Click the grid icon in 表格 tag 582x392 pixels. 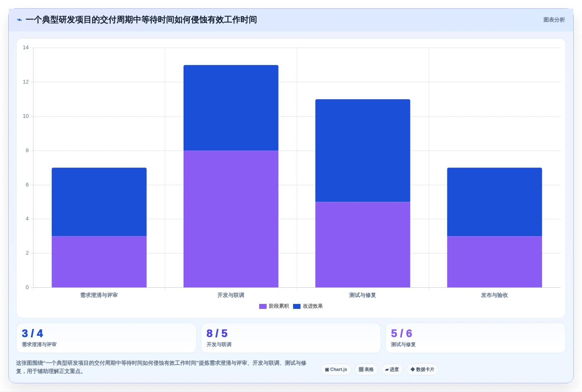point(361,370)
